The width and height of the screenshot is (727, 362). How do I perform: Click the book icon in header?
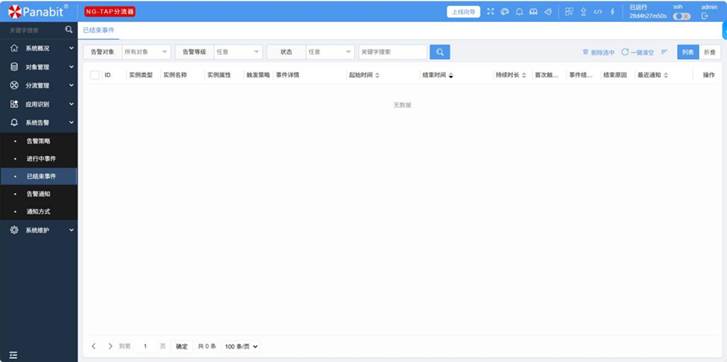pos(534,12)
